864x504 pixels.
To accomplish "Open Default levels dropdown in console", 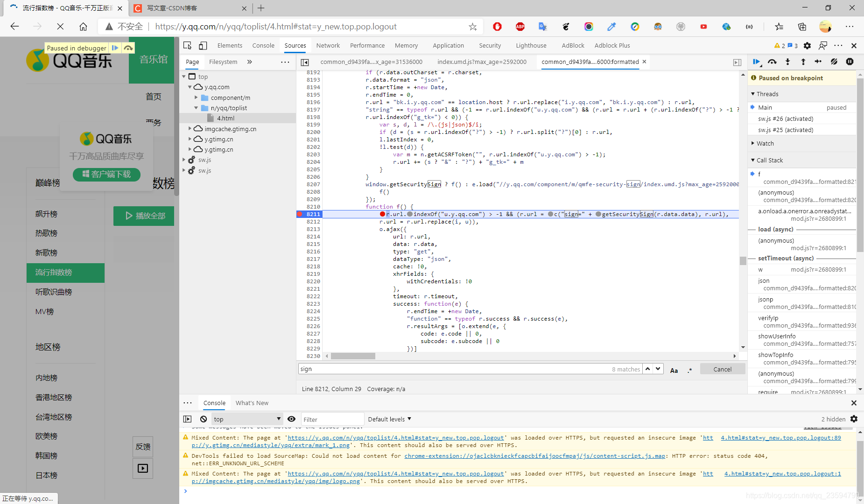I will tap(389, 419).
